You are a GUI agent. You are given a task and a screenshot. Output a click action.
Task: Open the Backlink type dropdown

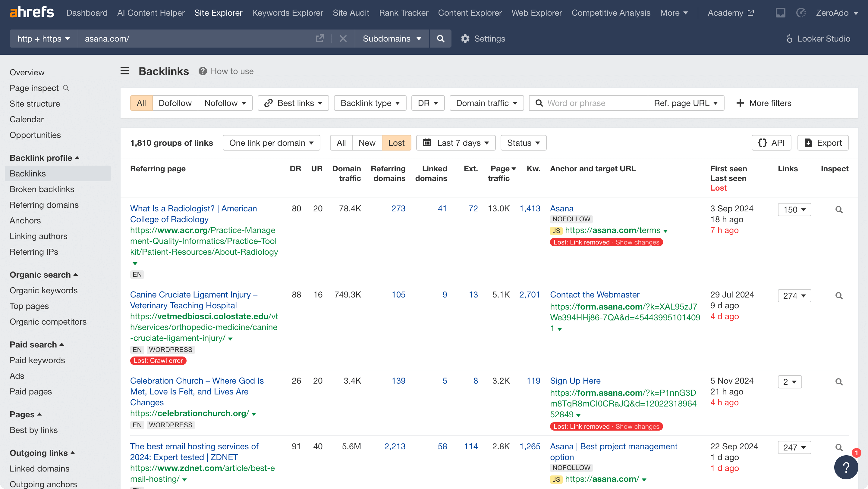coord(370,103)
